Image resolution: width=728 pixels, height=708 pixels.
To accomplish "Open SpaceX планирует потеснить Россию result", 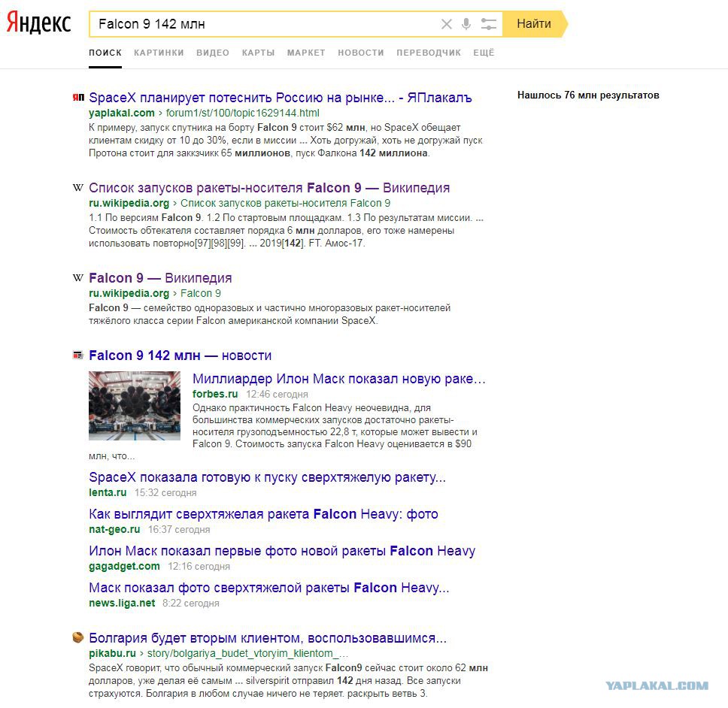I will (280, 98).
